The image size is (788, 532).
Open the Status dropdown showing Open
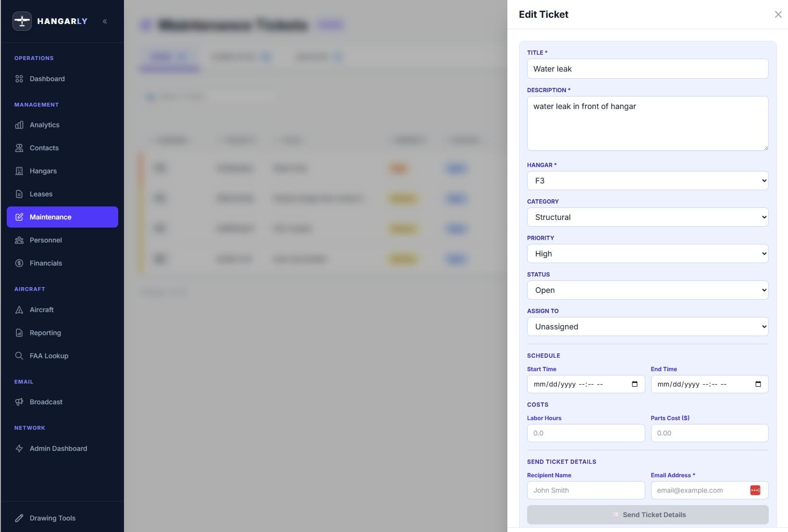coord(647,290)
